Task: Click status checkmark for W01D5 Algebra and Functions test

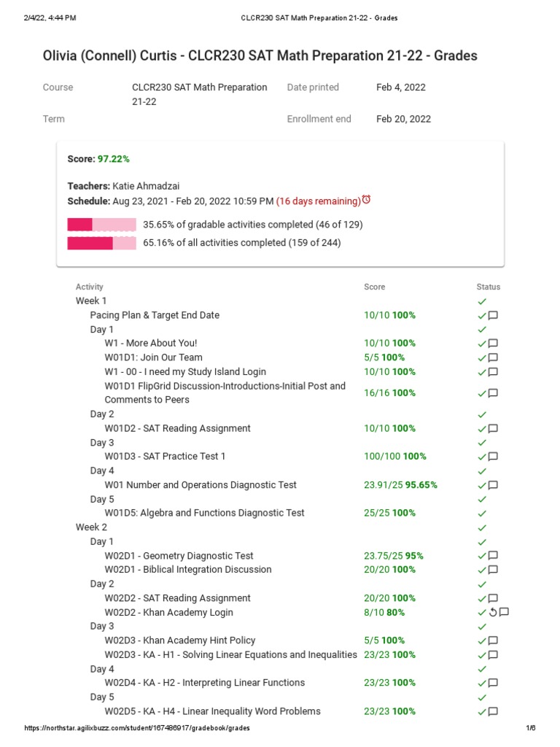Action: pos(481,513)
